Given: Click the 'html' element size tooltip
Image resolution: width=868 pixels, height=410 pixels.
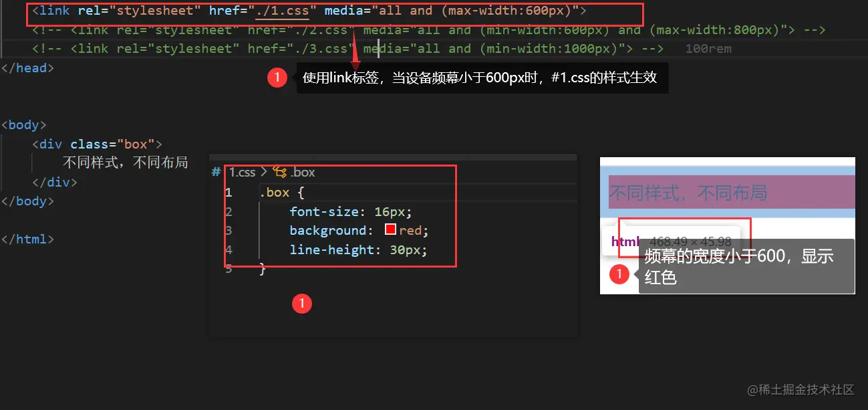Looking at the screenshot, I should coord(671,241).
